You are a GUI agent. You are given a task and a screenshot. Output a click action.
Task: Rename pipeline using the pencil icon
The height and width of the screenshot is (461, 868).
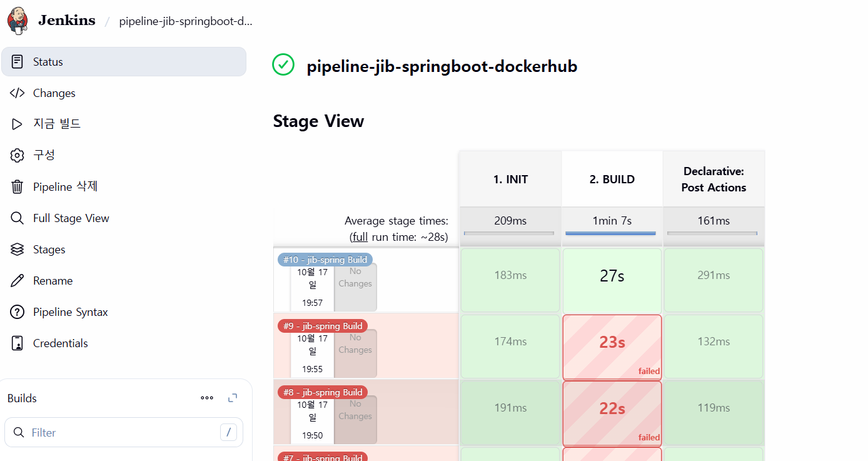[18, 281]
